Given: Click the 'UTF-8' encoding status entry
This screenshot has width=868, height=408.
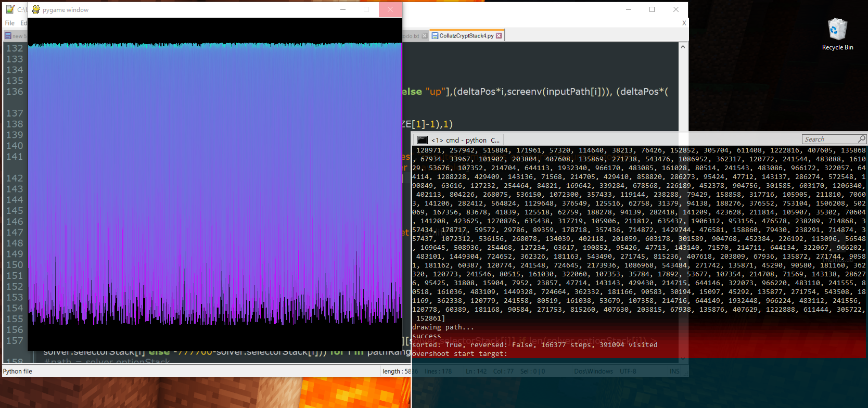Looking at the screenshot, I should pos(628,372).
